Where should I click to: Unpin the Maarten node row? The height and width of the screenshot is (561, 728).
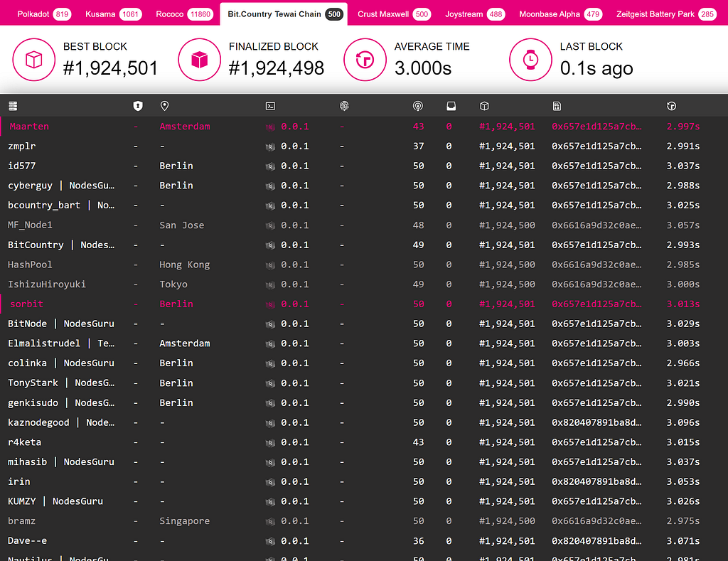364,127
